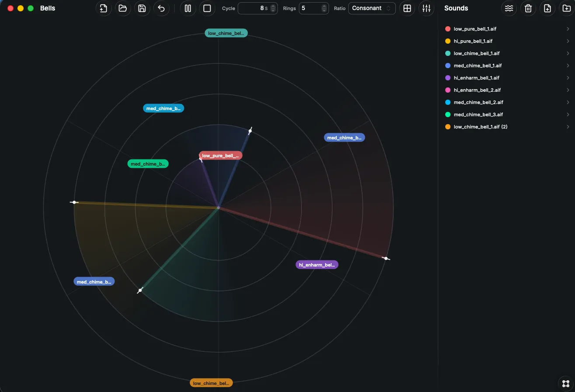This screenshot has width=575, height=392.
Task: Grab the handle at the blue sweep line's end
Action: (x=250, y=131)
